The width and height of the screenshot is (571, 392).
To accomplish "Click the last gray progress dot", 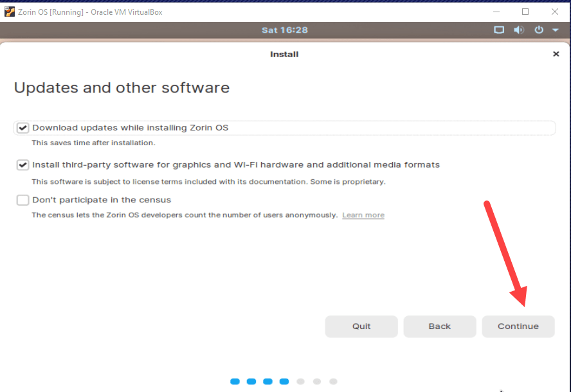I will (x=334, y=381).
